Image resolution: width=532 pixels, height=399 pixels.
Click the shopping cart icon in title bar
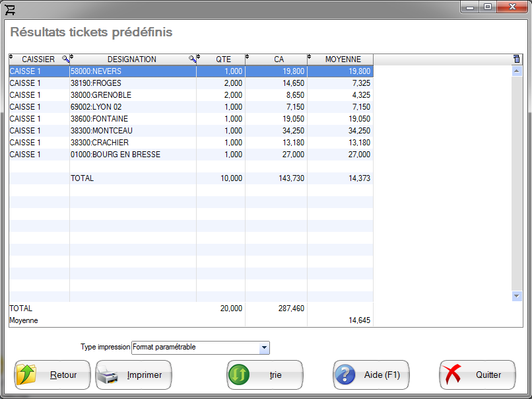pyautogui.click(x=11, y=9)
